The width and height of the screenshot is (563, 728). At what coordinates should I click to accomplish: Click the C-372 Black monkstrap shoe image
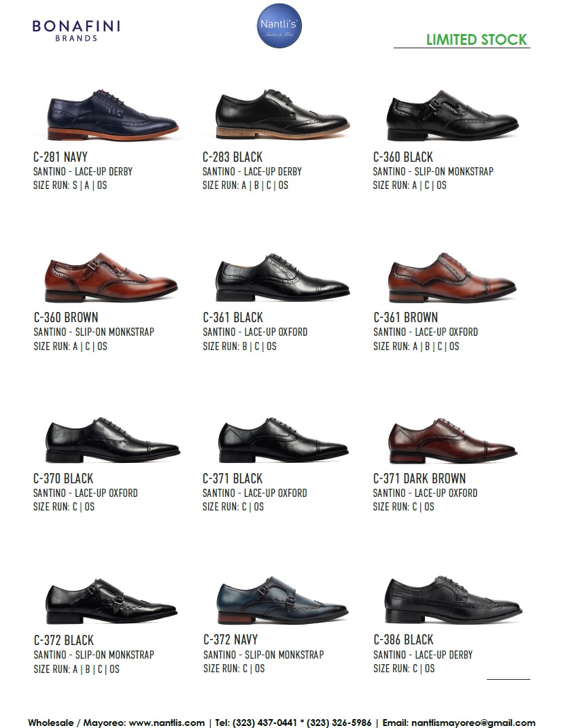pos(112,601)
